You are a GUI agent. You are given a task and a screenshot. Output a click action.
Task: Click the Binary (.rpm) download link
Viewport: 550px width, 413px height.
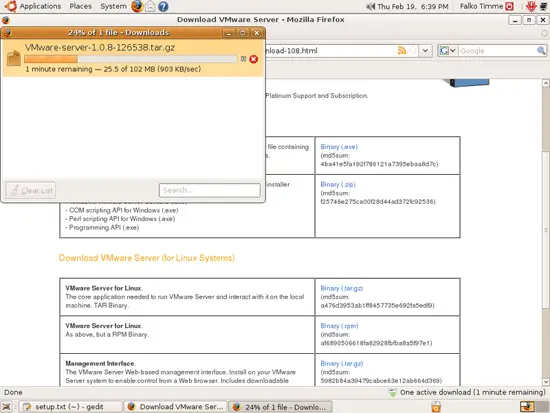[x=339, y=326]
